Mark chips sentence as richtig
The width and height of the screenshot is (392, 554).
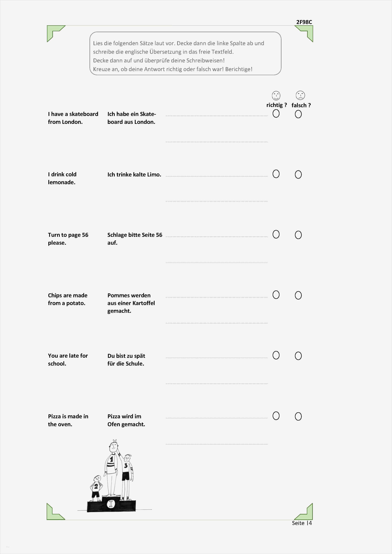click(x=276, y=295)
